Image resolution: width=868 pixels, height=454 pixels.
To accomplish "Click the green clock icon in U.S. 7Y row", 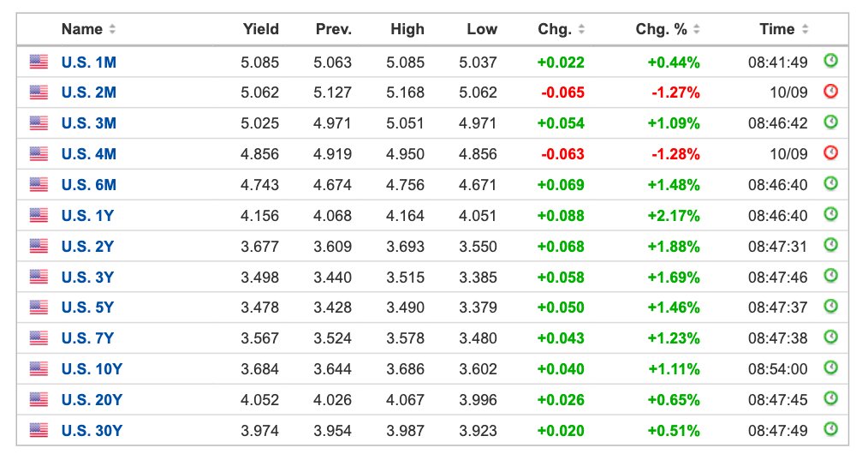I will coord(830,337).
